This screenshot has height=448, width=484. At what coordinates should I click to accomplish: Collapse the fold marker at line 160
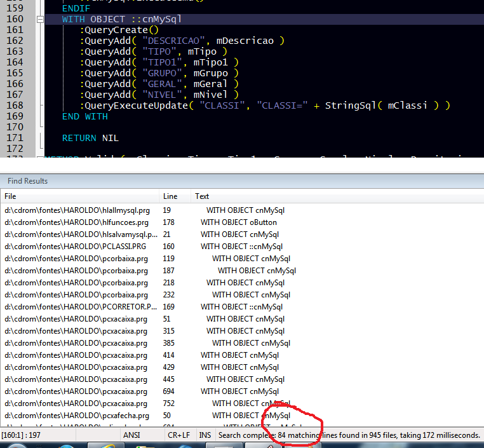(41, 20)
